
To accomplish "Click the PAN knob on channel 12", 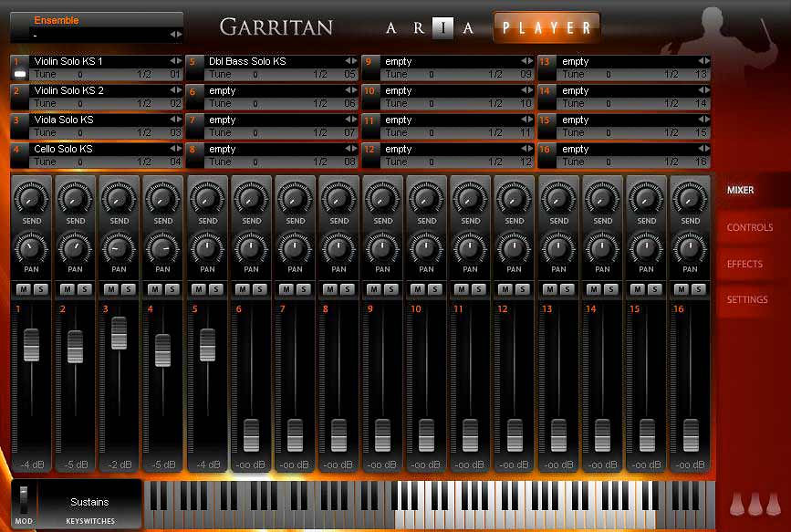I will click(x=514, y=247).
